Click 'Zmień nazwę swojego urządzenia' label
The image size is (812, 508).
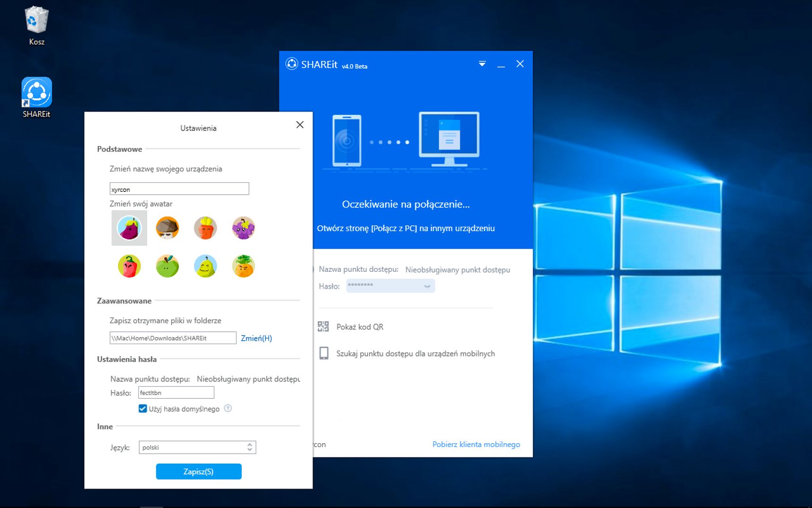tap(166, 169)
